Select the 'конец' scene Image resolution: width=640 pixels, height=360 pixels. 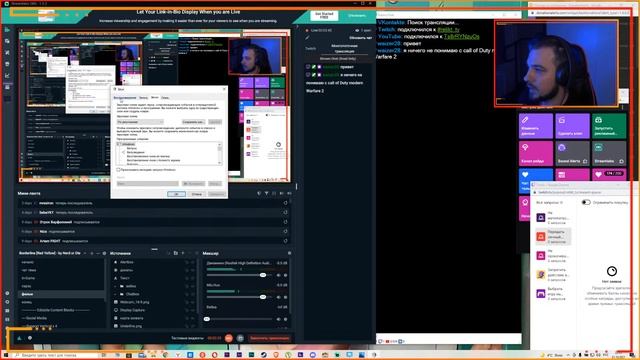point(61,302)
